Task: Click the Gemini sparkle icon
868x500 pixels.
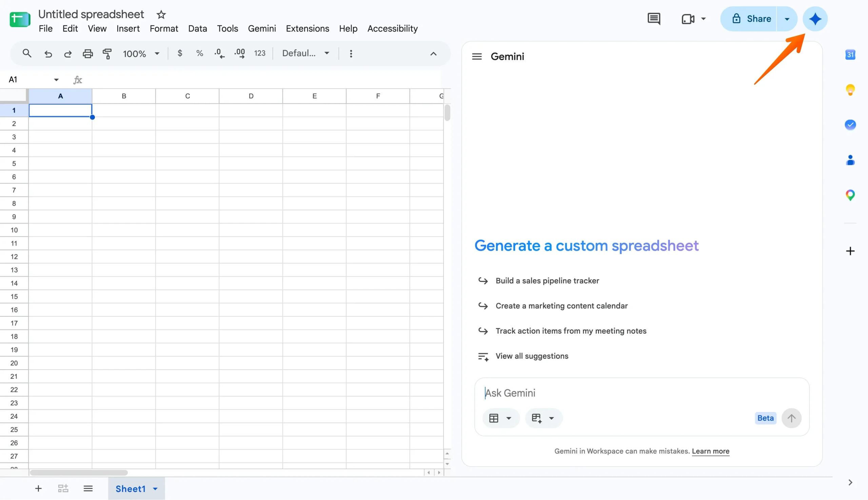Action: pos(815,19)
